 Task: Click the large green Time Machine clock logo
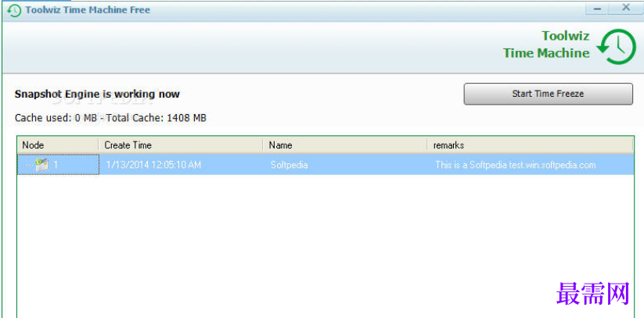coord(616,47)
